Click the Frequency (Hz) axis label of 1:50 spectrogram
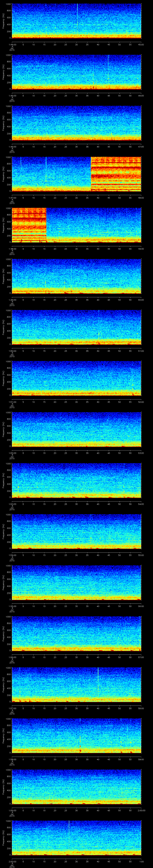Viewport: 153px width, 868px height. tap(3, 327)
